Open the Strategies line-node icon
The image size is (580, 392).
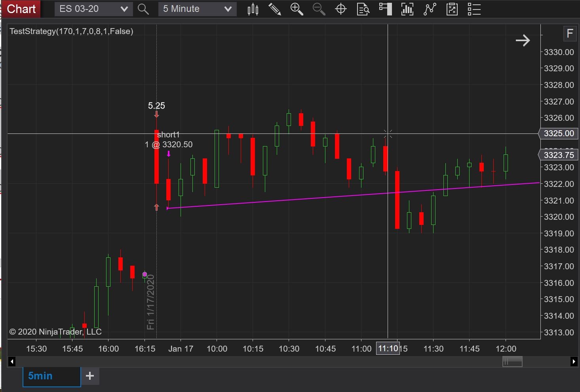[x=430, y=9]
